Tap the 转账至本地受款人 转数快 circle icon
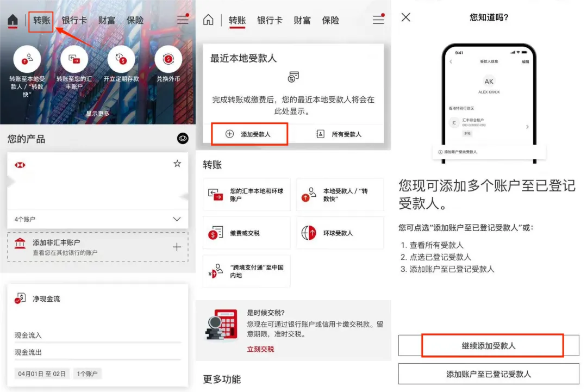 (x=27, y=59)
